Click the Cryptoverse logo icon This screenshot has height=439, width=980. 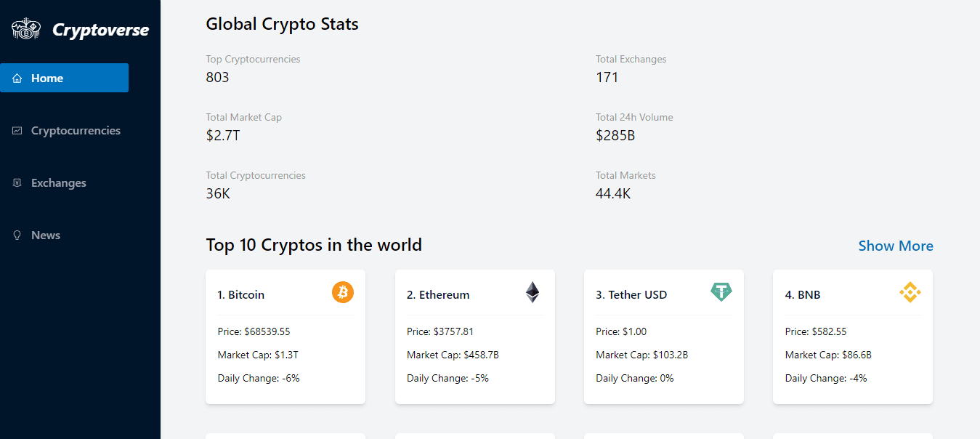coord(26,29)
